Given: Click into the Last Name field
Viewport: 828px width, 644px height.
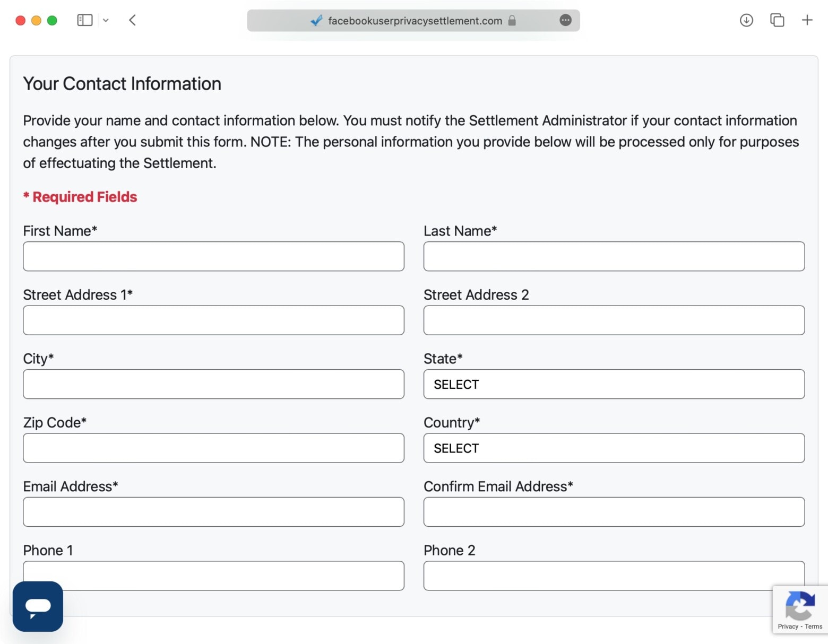Looking at the screenshot, I should click(614, 256).
